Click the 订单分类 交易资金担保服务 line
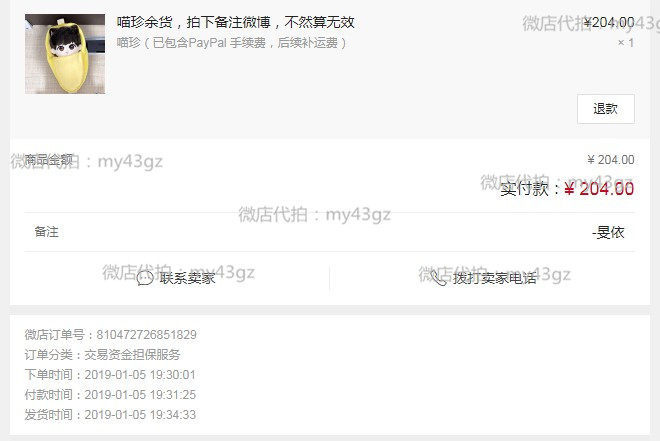This screenshot has width=660, height=441. 102,355
